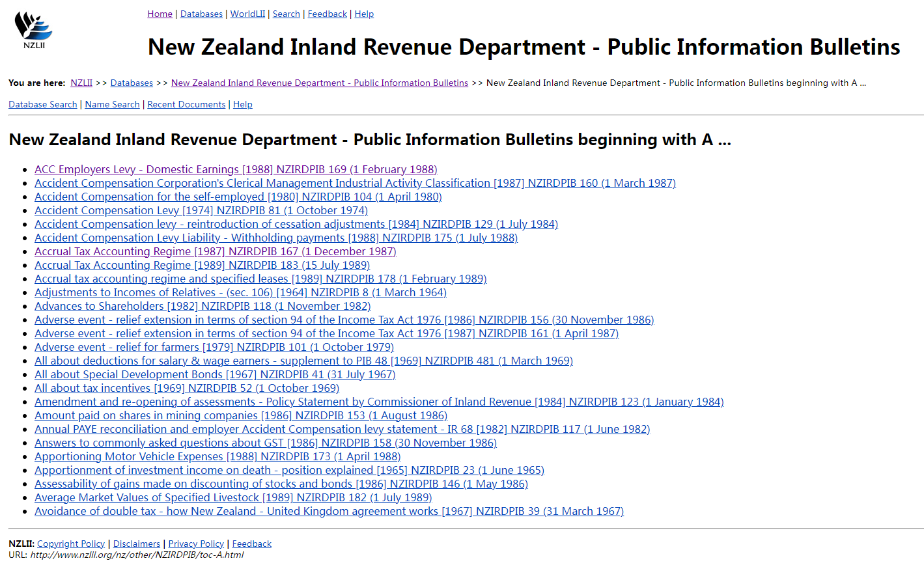The height and width of the screenshot is (567, 924).
Task: Open Accrual Tax Accounting Regime 1987 bulletin
Action: 216,251
